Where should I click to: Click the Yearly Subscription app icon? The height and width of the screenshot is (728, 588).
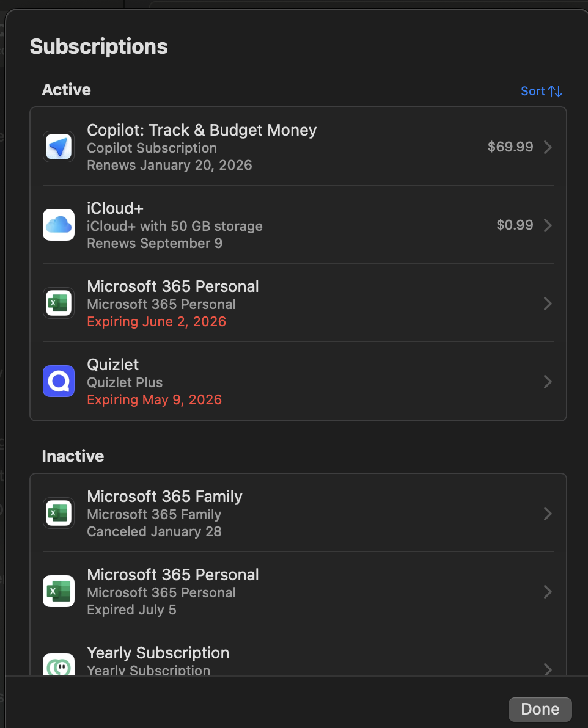coord(59,665)
